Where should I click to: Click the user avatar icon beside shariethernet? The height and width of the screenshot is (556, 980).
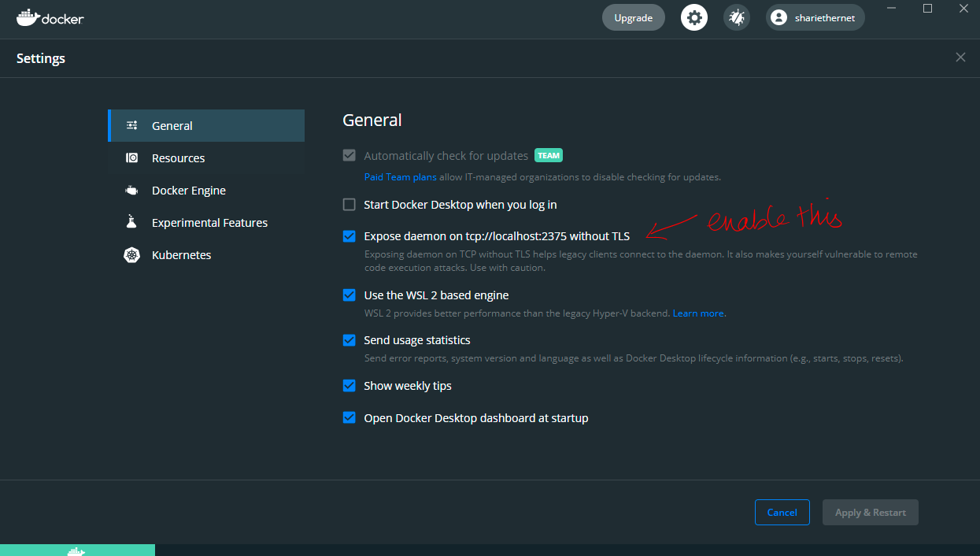click(779, 17)
